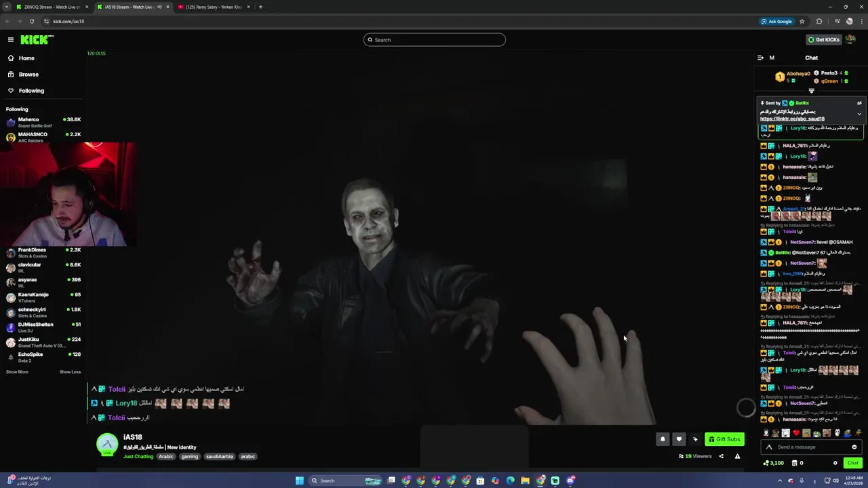Open chat identity icon in message box

[768, 447]
